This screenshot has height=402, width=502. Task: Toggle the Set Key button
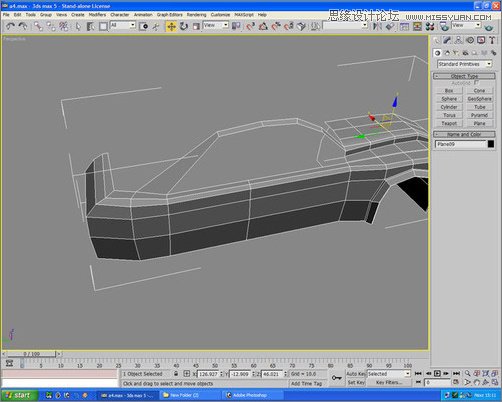[x=356, y=383]
